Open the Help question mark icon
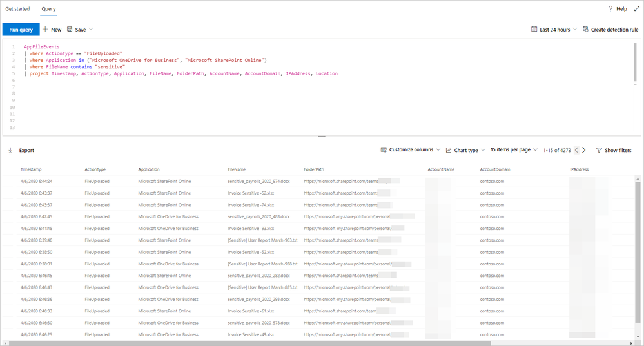The width and height of the screenshot is (644, 346). 610,8
